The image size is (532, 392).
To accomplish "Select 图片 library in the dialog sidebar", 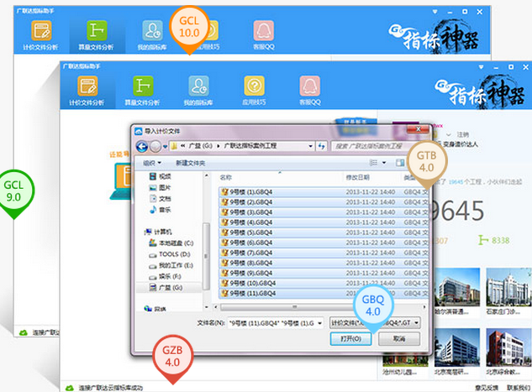I will [x=161, y=187].
